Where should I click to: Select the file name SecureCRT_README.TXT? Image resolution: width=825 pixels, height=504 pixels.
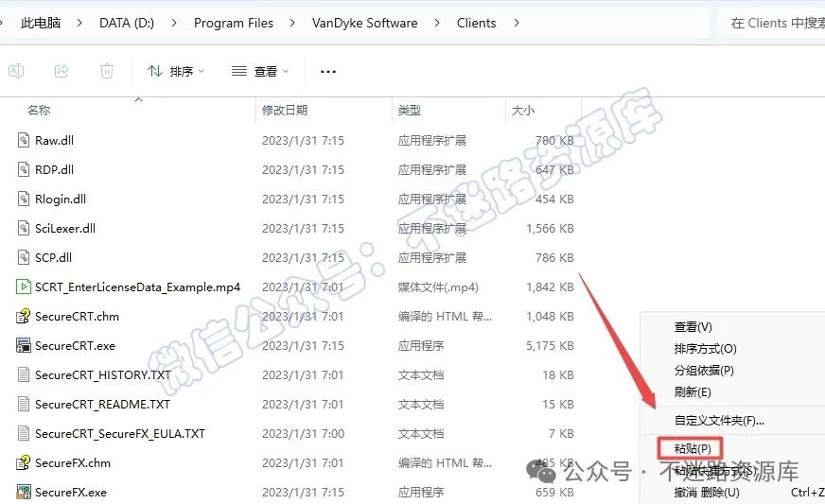[x=102, y=405]
